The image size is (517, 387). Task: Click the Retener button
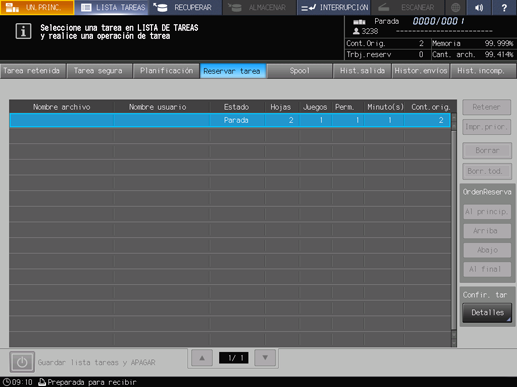(x=486, y=107)
